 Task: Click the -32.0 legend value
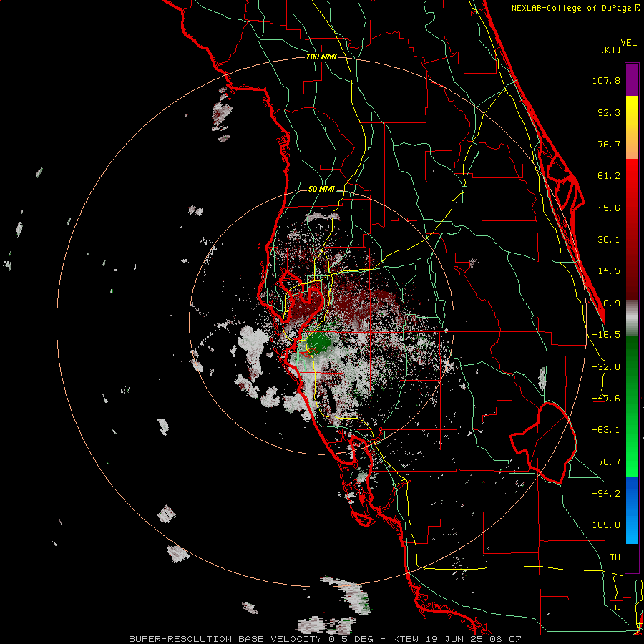click(x=606, y=367)
